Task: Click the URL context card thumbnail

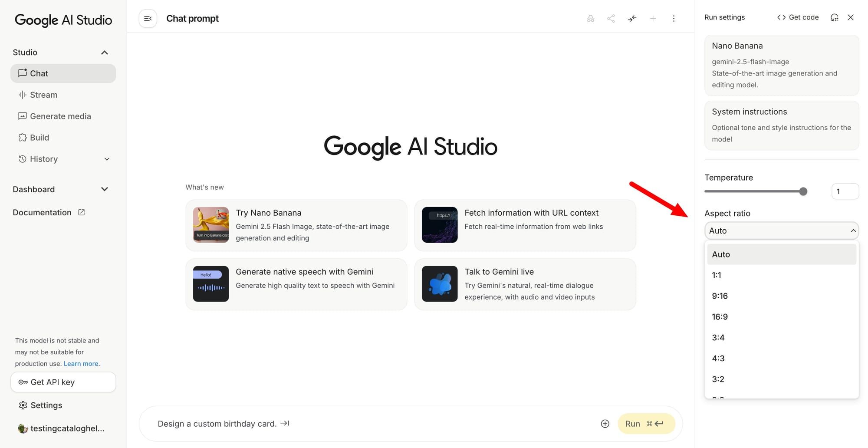Action: click(440, 225)
